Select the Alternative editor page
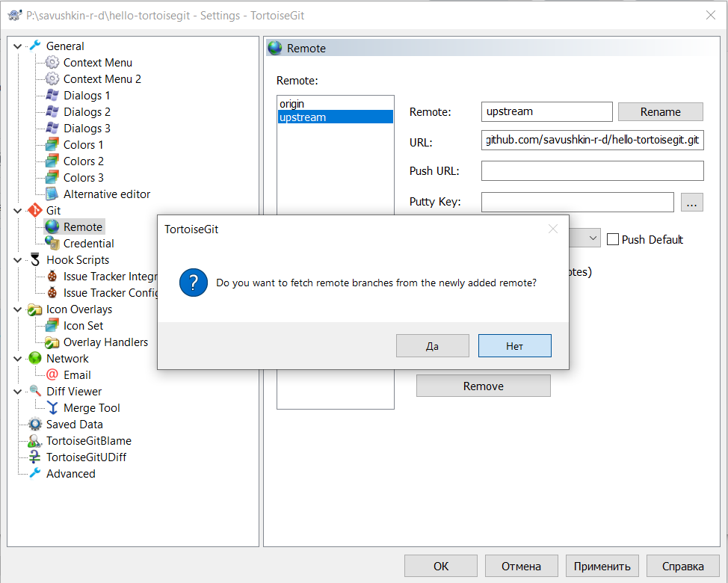 (107, 194)
